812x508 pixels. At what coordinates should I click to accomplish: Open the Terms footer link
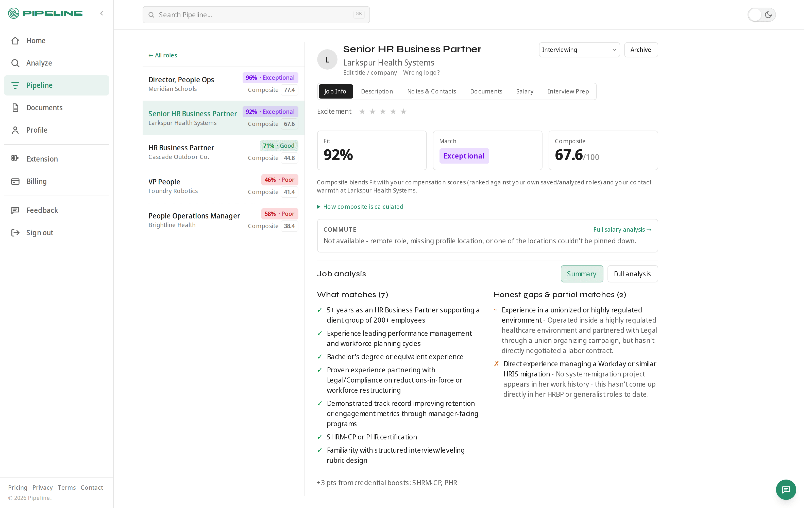[66, 487]
